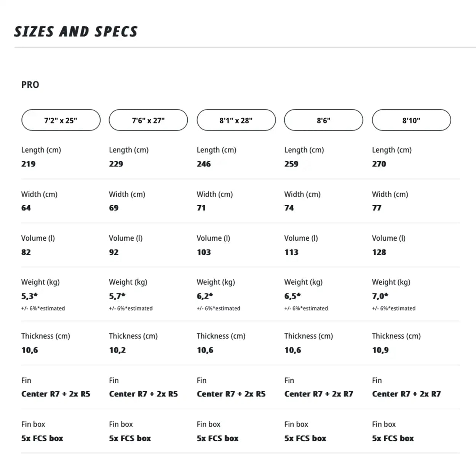Click the width value 64
The height and width of the screenshot is (476, 476).
pos(26,208)
